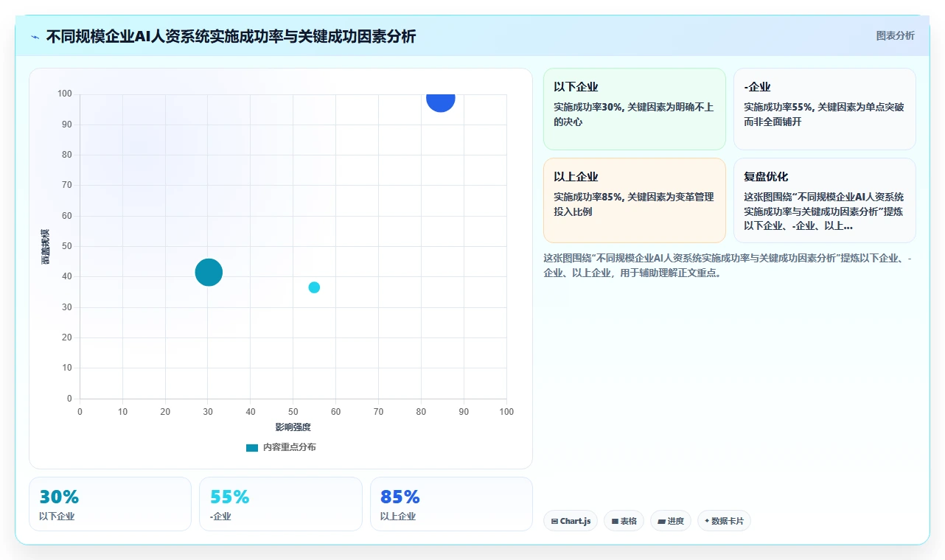Click text 实施成功率55%, 关键因素为单点突破
Image resolution: width=945 pixels, height=560 pixels.
click(x=824, y=114)
